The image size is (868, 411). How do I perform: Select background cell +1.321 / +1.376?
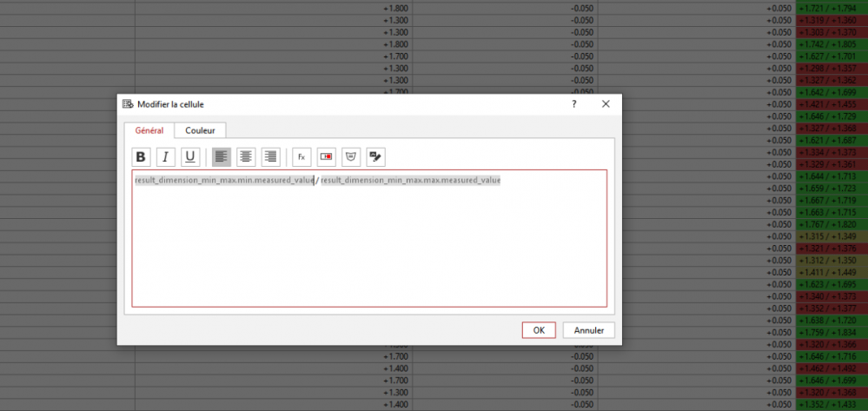pyautogui.click(x=832, y=249)
